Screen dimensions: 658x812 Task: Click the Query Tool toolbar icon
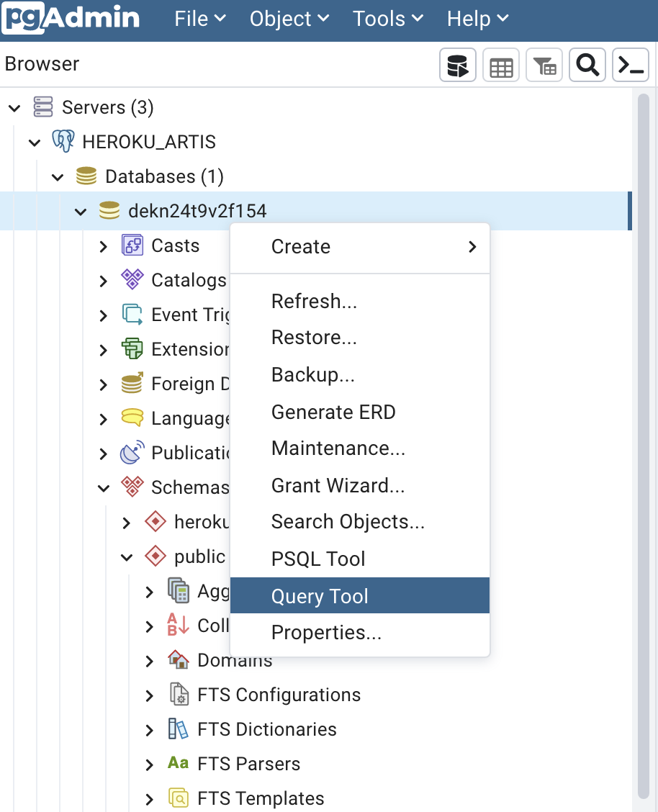[x=458, y=66]
